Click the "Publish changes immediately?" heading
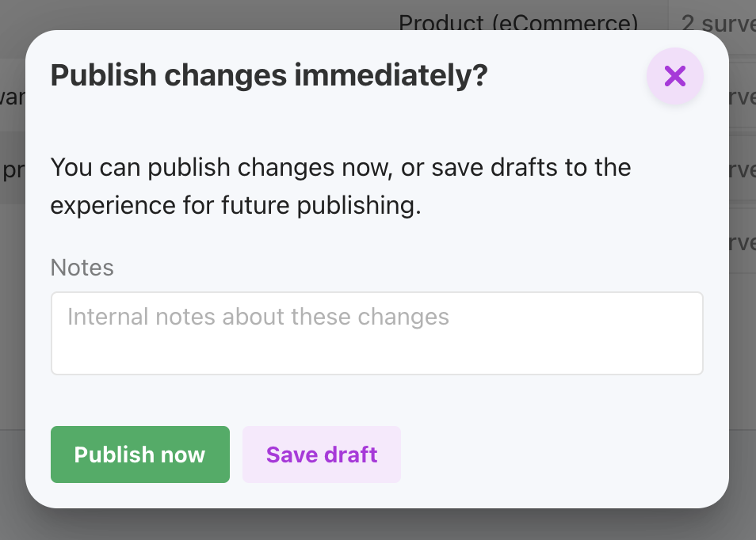Viewport: 756px width, 540px height. [269, 76]
